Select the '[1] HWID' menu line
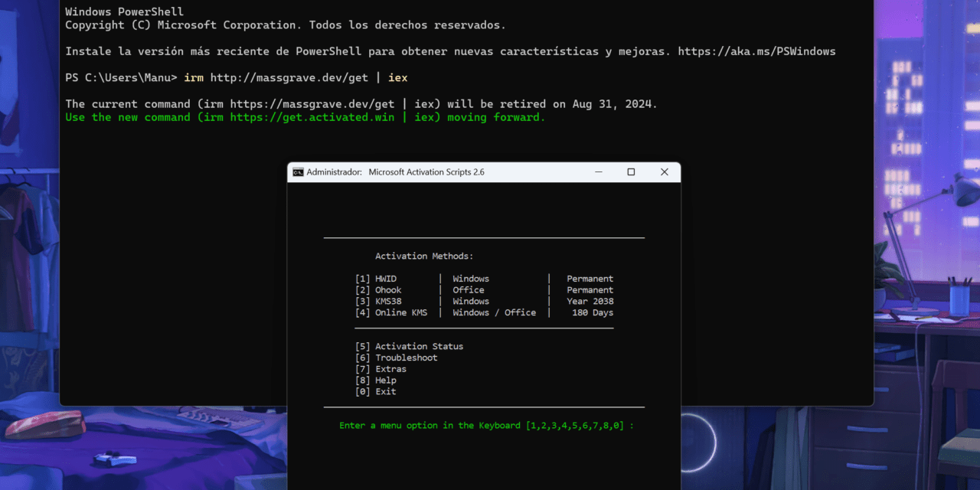980x490 pixels. 484,279
